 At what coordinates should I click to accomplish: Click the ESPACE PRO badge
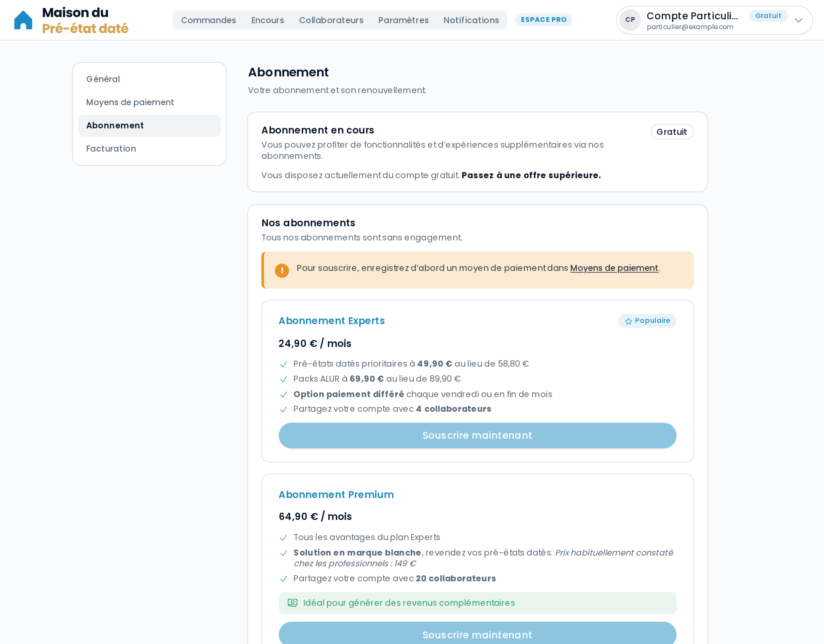pos(544,20)
